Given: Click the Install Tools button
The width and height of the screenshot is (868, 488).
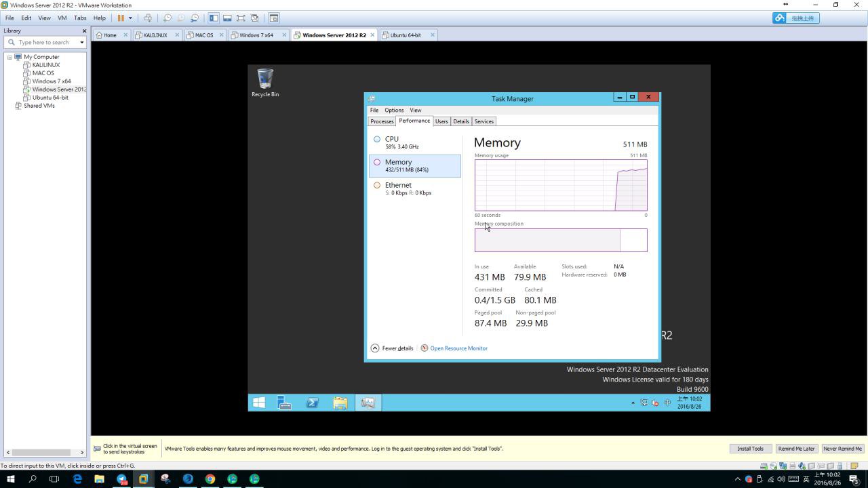Looking at the screenshot, I should click(x=750, y=449).
